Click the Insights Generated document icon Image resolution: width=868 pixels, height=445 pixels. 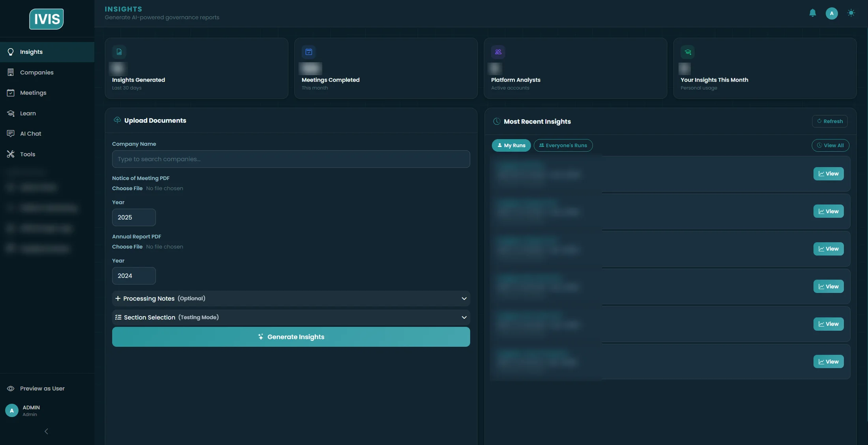pos(119,52)
